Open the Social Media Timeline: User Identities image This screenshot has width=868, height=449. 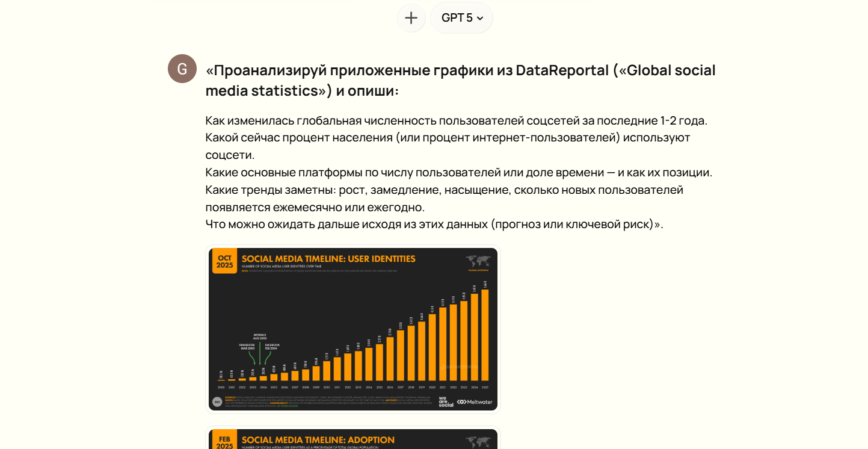(x=353, y=329)
